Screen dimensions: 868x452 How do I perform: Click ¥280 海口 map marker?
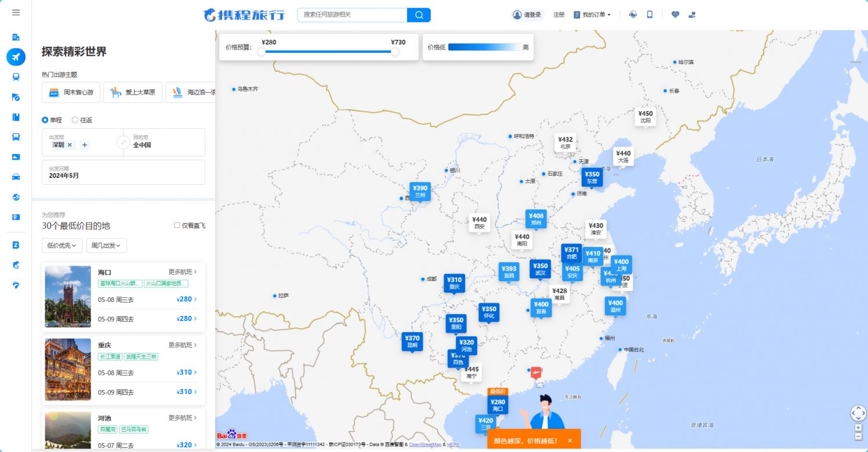(497, 405)
